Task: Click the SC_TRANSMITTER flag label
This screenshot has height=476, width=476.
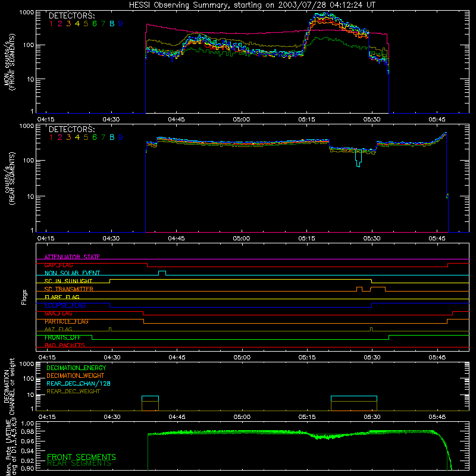Action: 69,289
